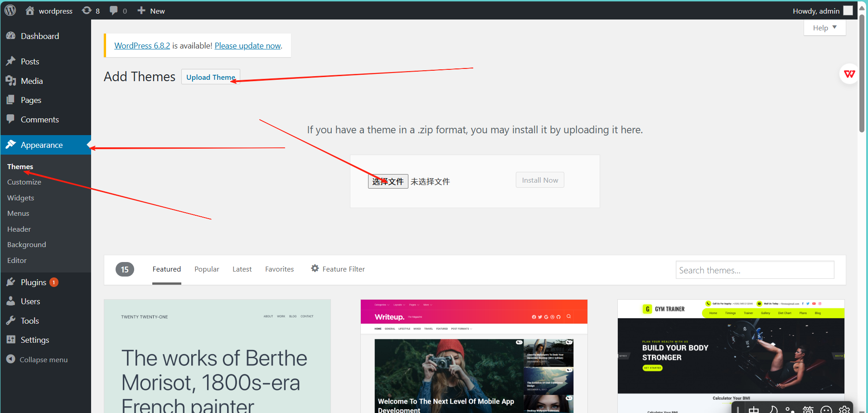The image size is (868, 413).
Task: Toggle input method moon icon
Action: click(x=773, y=410)
